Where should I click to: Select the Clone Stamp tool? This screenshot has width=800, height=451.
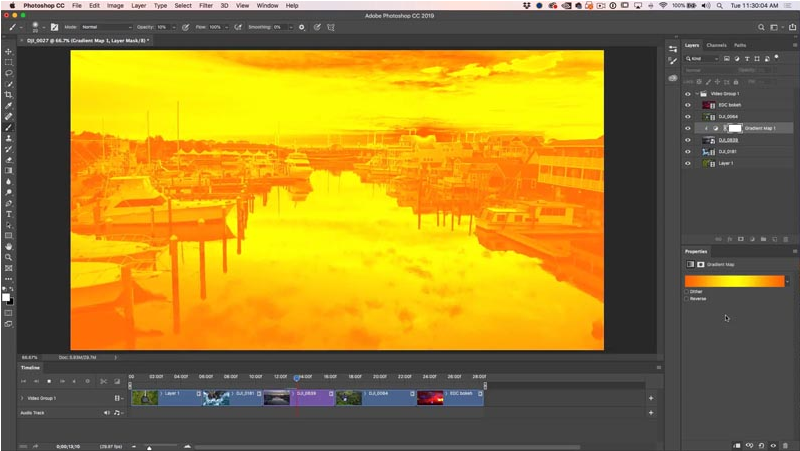point(9,138)
